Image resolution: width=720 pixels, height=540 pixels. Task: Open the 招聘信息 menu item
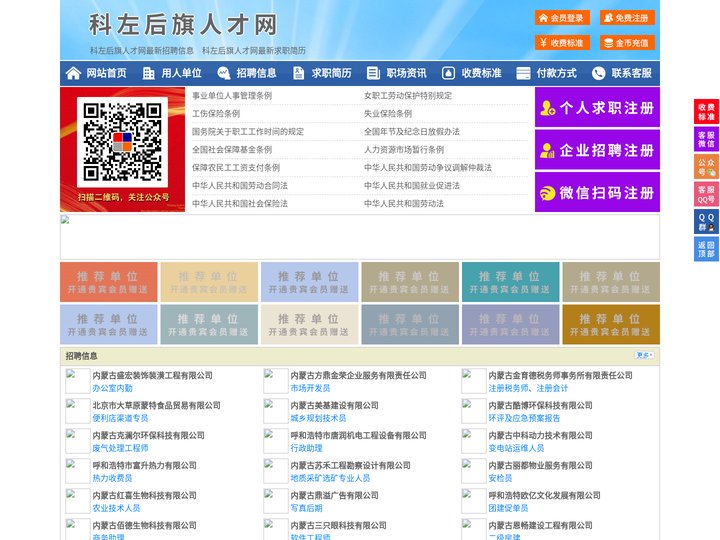point(256,73)
